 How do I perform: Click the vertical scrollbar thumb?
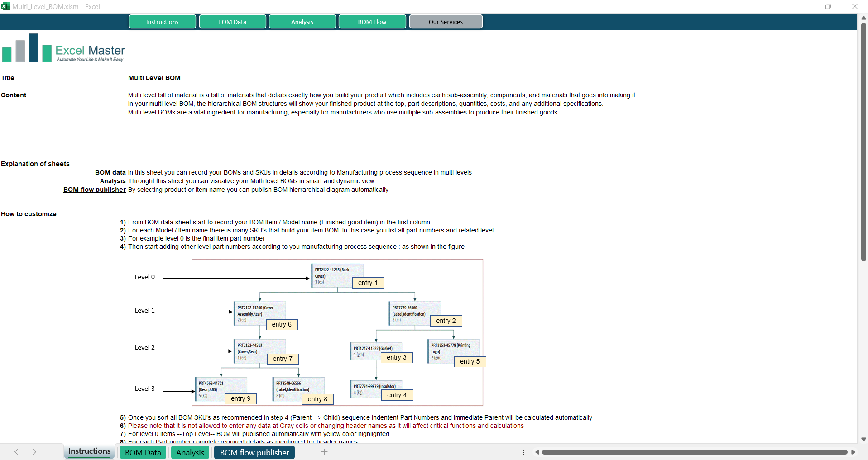(863, 140)
